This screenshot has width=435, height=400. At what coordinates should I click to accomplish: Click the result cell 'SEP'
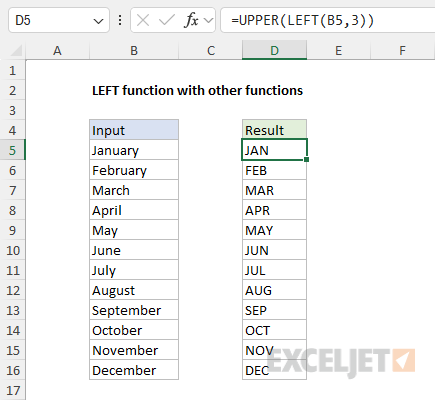click(274, 310)
